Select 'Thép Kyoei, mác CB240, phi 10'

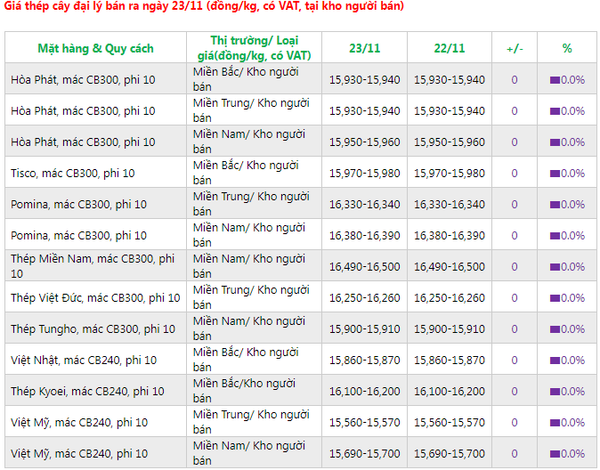pyautogui.click(x=87, y=392)
